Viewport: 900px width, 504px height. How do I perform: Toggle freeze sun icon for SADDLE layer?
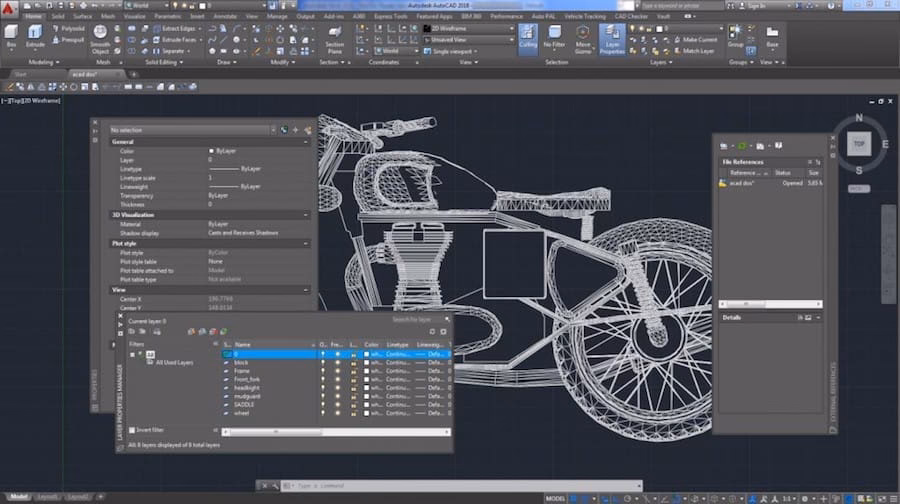tap(337, 403)
